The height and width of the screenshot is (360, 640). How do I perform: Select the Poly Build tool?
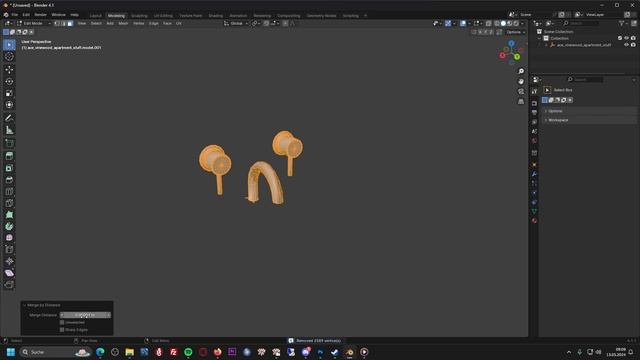point(9,215)
